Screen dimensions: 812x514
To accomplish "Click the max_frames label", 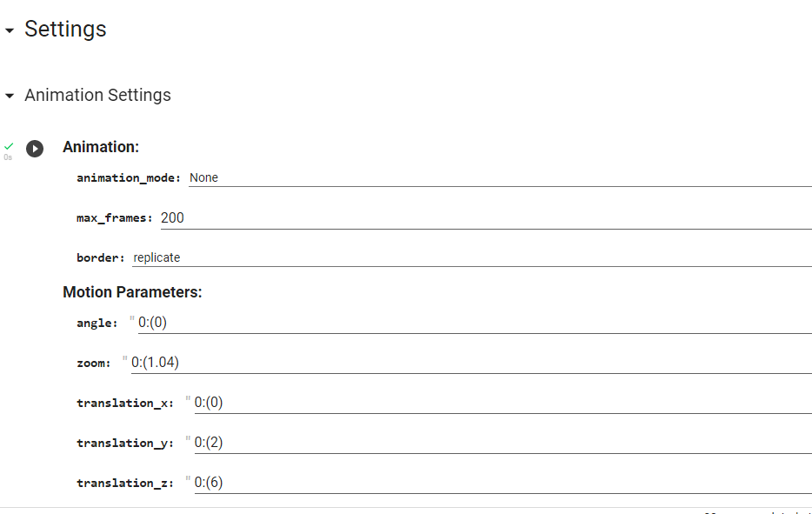I will pos(115,218).
